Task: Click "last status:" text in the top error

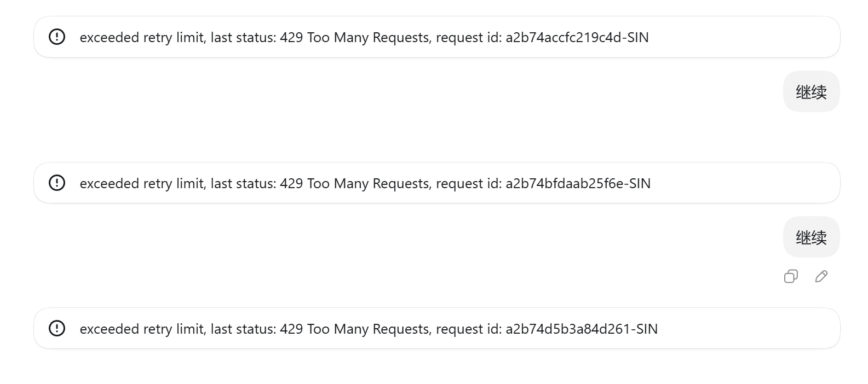Action: click(243, 37)
